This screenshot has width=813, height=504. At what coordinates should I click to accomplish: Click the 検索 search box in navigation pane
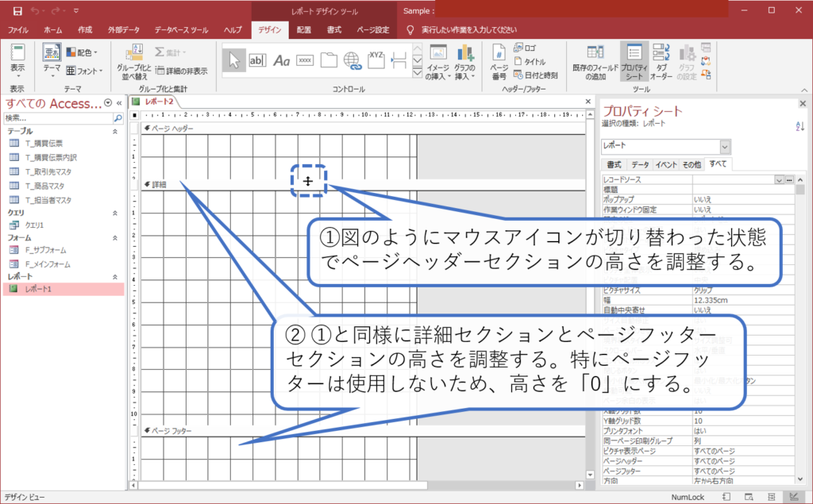pos(57,117)
